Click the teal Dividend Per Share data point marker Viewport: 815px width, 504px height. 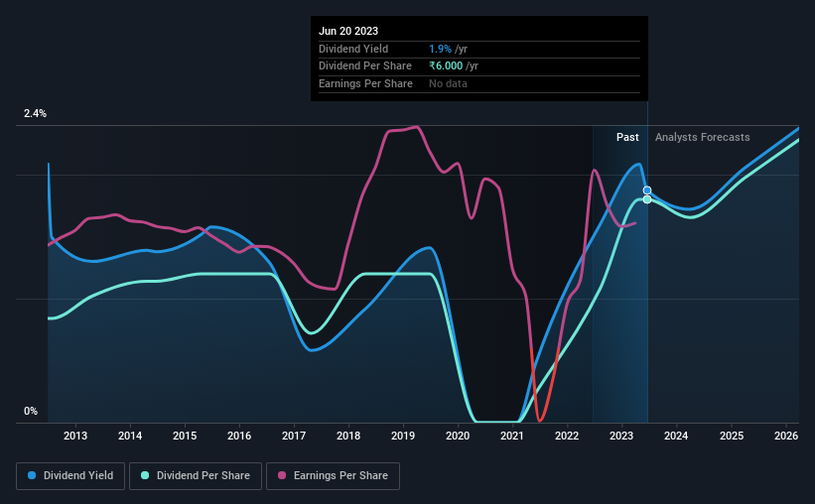click(647, 199)
